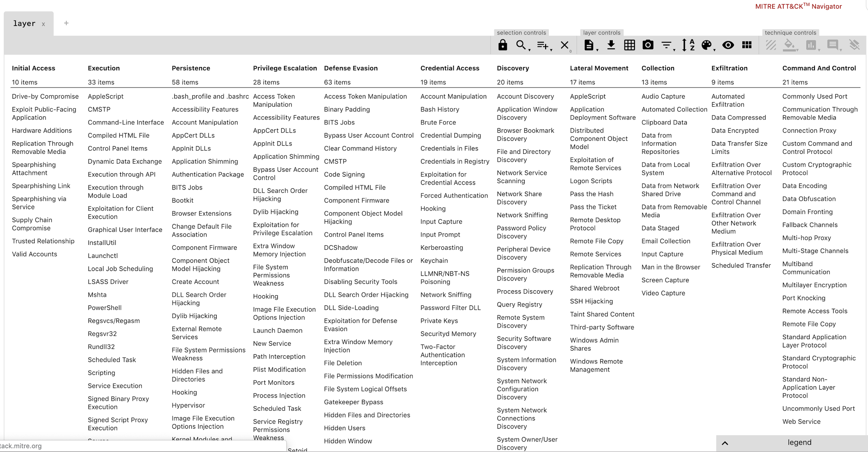Add a new layer tab with plus
Image resolution: width=868 pixels, height=452 pixels.
pyautogui.click(x=66, y=23)
